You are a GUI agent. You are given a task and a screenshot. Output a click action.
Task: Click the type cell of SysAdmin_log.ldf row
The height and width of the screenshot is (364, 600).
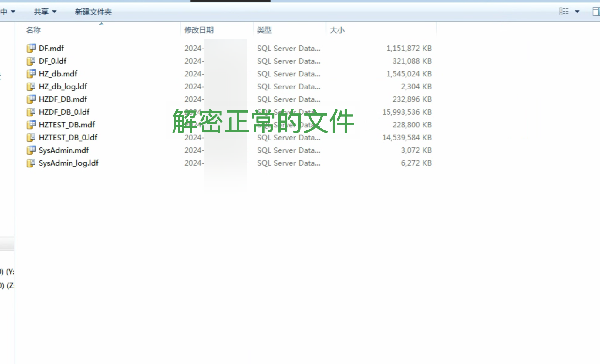(x=288, y=163)
